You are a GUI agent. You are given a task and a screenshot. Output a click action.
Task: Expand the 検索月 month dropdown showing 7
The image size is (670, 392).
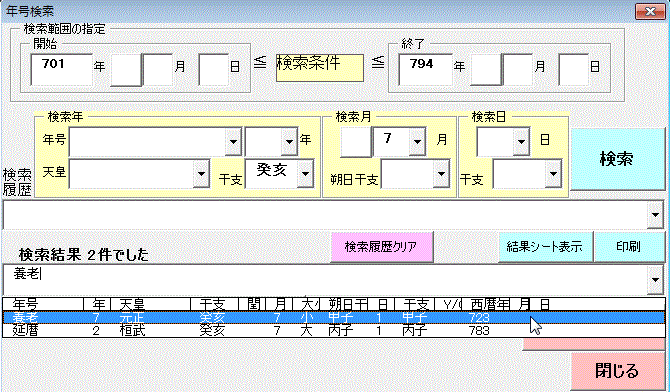(417, 141)
